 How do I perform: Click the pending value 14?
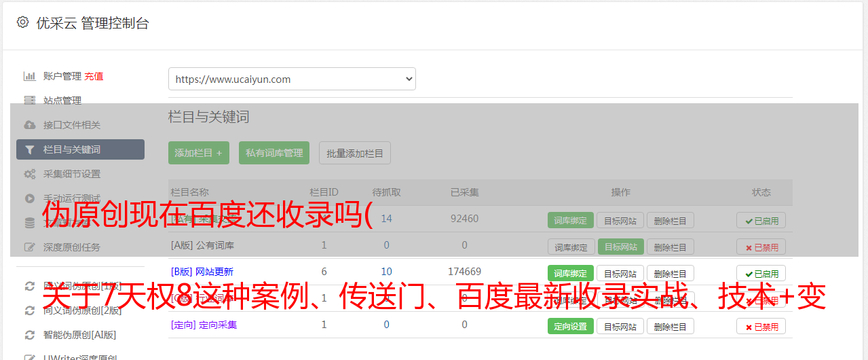pyautogui.click(x=386, y=219)
